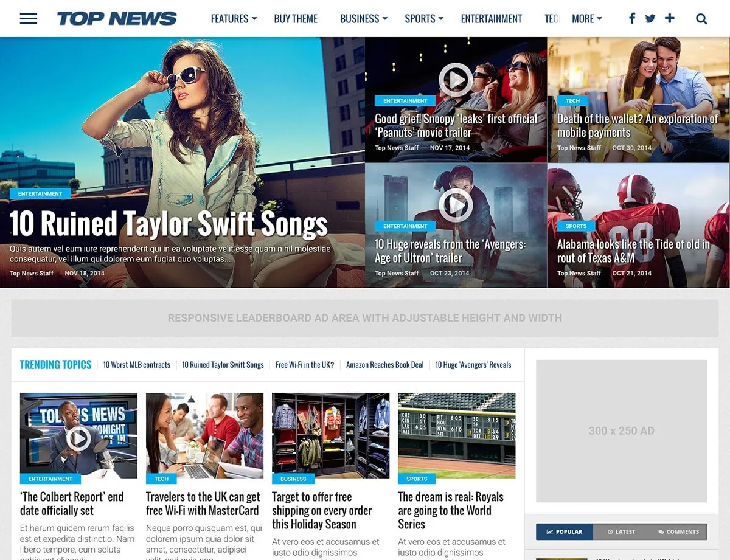Open the Buy Theme menu item
Viewport: 730px width, 560px height.
296,19
